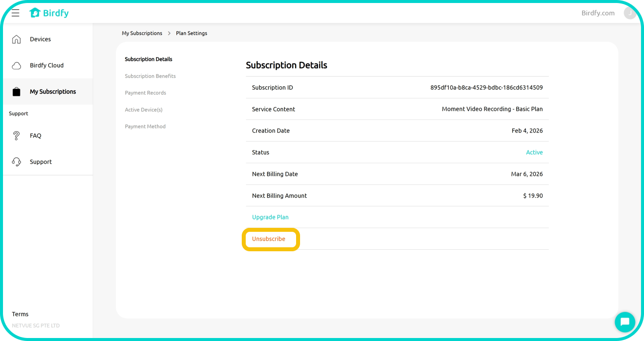Open the user avatar profile
Image resolution: width=644 pixels, height=341 pixels.
tap(630, 13)
